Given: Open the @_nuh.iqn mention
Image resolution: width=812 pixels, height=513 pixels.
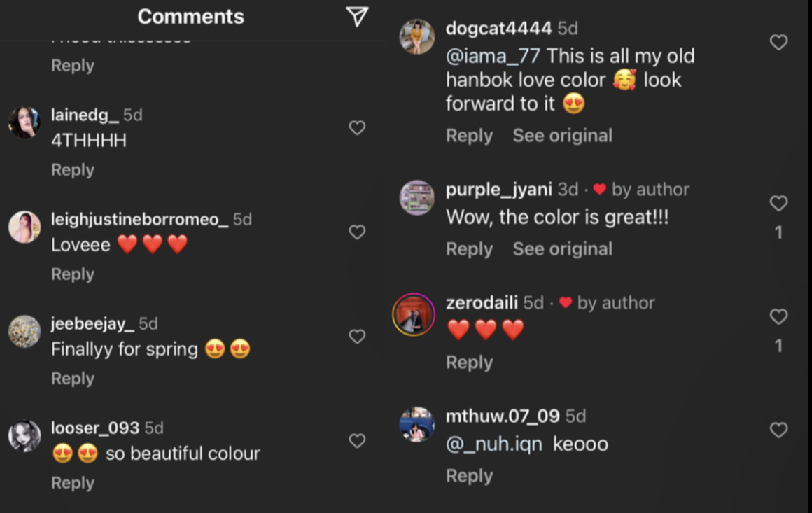Looking at the screenshot, I should (x=494, y=444).
